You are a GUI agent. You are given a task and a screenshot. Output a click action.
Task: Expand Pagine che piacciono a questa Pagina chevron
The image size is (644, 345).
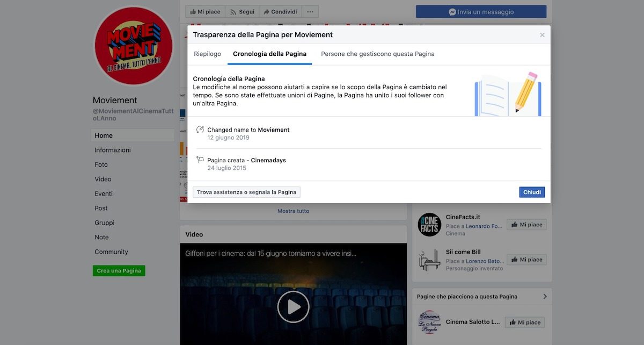pos(545,296)
